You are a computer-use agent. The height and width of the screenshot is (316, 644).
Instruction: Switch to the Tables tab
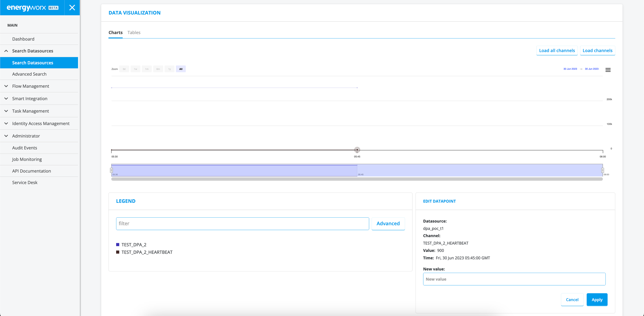click(x=134, y=32)
